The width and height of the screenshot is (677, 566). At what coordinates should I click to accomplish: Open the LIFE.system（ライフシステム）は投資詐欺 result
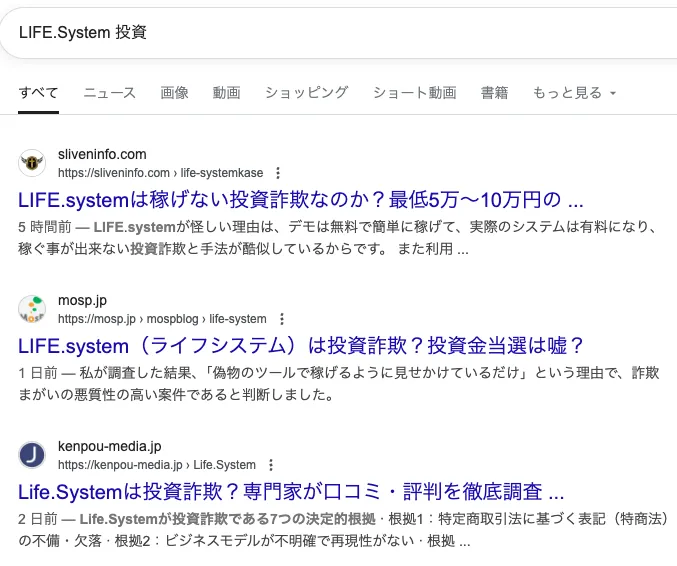point(301,346)
